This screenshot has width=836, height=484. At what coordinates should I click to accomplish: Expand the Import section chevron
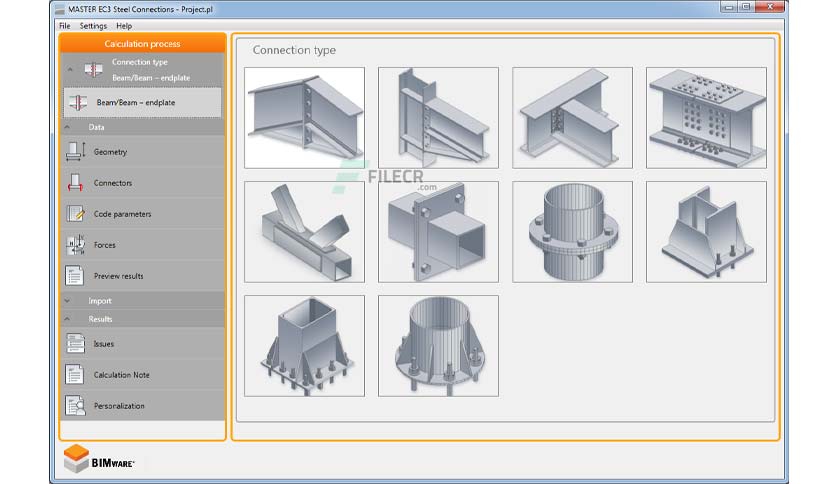[67, 301]
